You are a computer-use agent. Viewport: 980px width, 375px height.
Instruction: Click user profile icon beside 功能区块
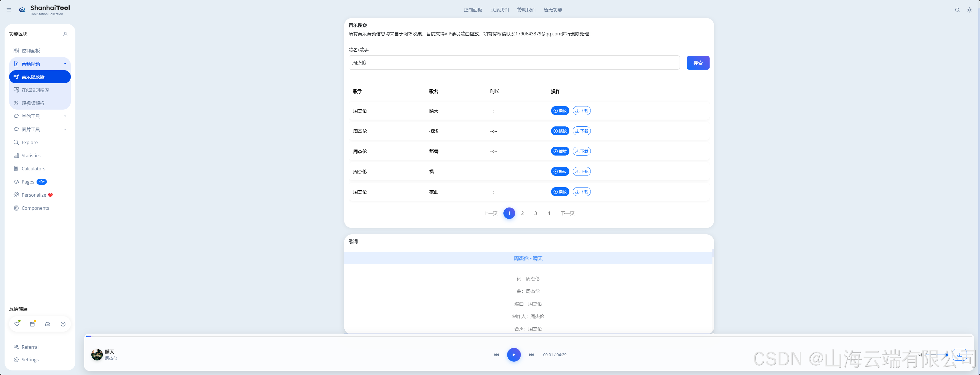tap(65, 34)
